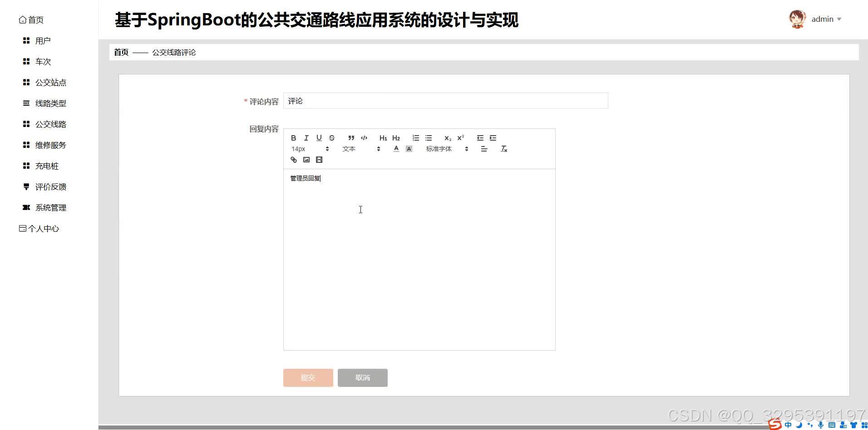
Task: Open the 系统管理 sidebar menu
Action: pos(51,207)
